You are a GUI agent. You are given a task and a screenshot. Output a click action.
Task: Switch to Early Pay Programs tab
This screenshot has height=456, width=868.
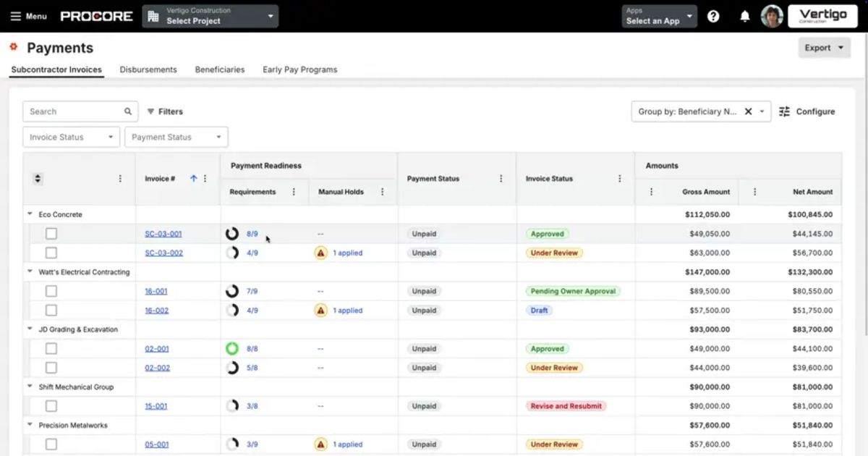click(x=300, y=69)
